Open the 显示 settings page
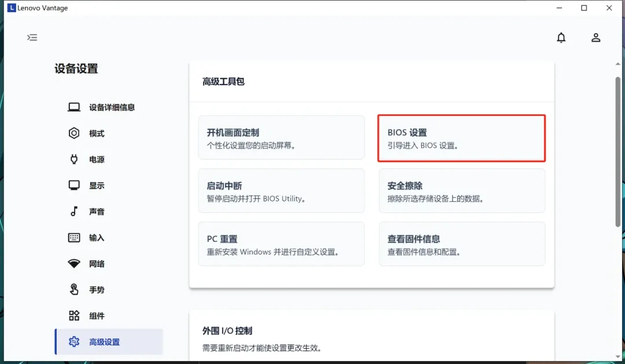The width and height of the screenshot is (625, 364). point(109,185)
